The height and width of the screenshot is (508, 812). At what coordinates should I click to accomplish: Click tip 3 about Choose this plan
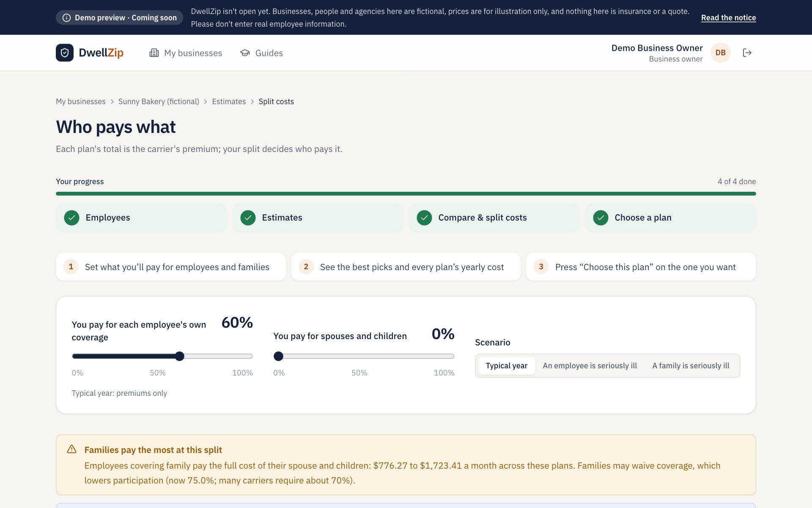point(641,267)
